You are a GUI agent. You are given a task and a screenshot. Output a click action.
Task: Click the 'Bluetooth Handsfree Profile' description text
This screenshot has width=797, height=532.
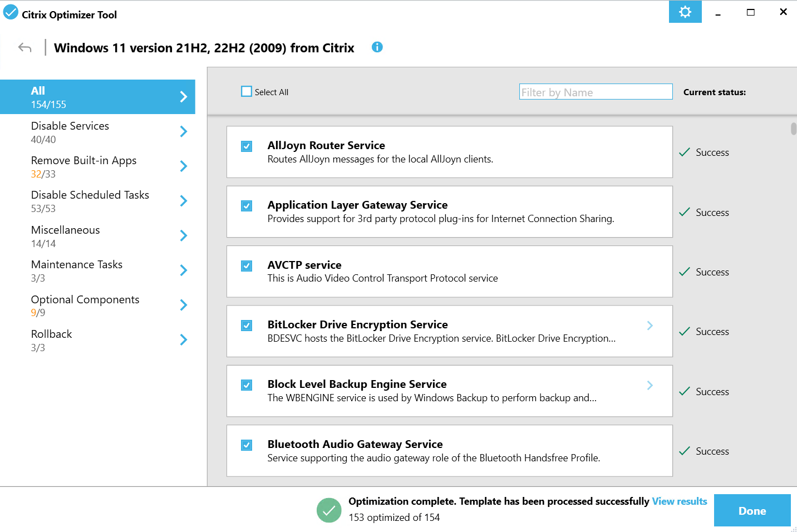[x=434, y=458]
